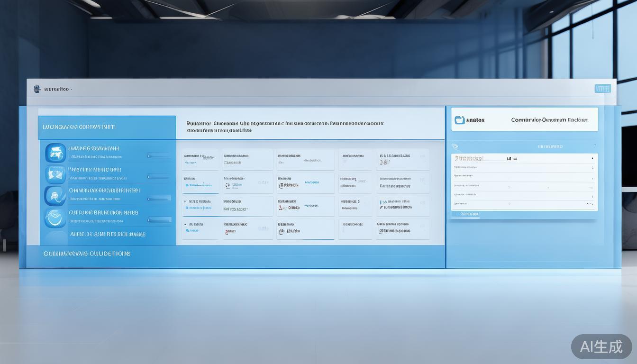
Task: Click the bottom footer bar label on the left
Action: pyautogui.click(x=87, y=254)
